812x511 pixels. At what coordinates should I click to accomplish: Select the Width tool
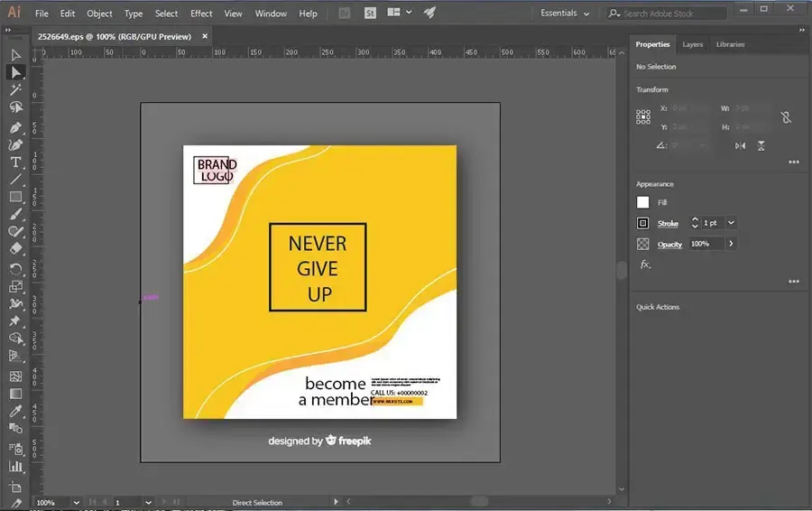coord(15,303)
